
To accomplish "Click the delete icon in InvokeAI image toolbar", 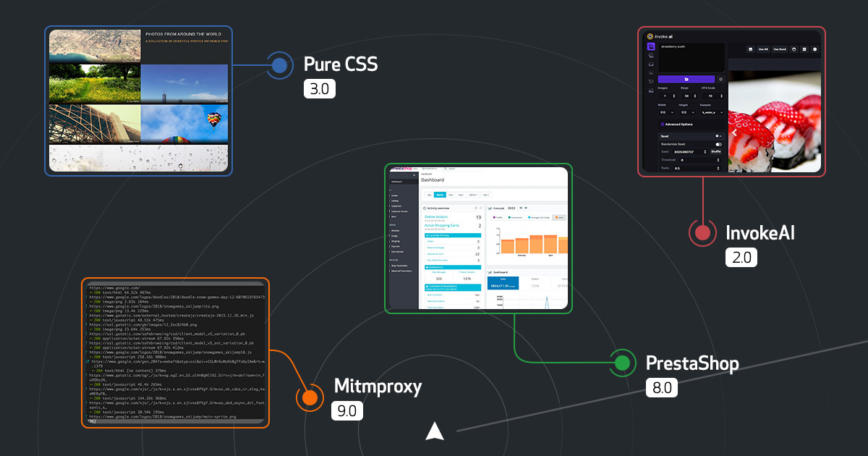I will [814, 49].
